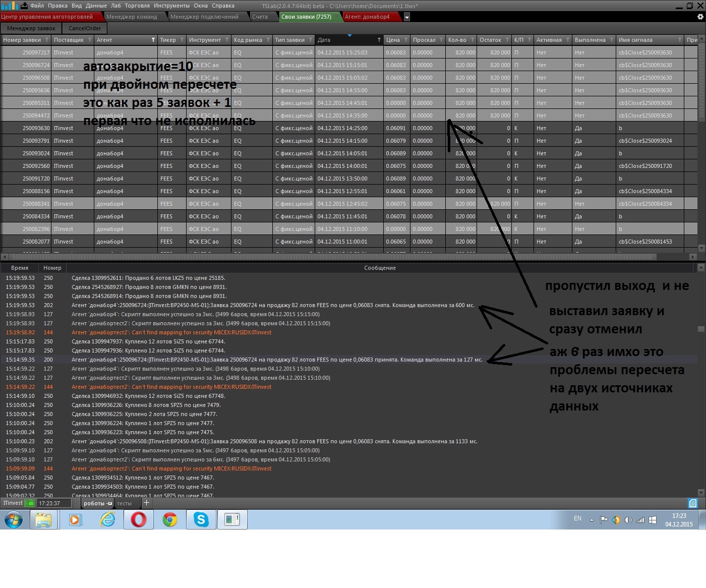This screenshot has height=588, width=706.
Task: Open filter for the Выполнена column
Action: click(612, 40)
